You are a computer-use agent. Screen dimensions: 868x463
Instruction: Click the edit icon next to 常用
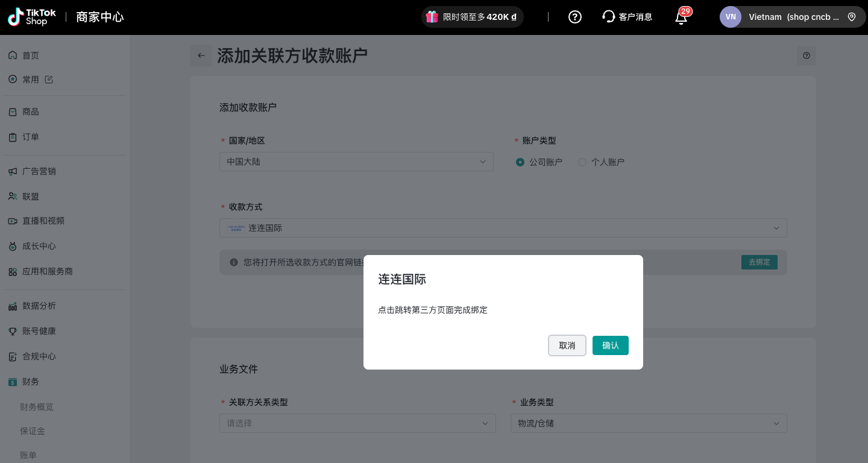pos(49,80)
